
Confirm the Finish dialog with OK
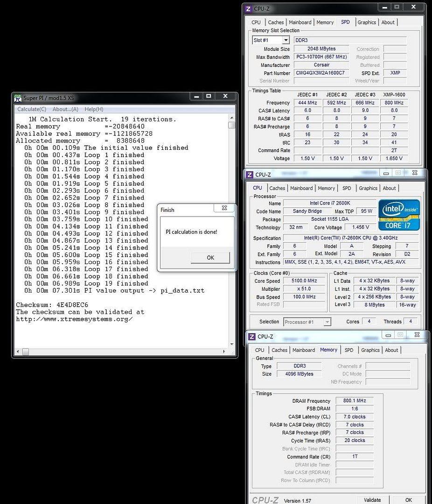[210, 258]
